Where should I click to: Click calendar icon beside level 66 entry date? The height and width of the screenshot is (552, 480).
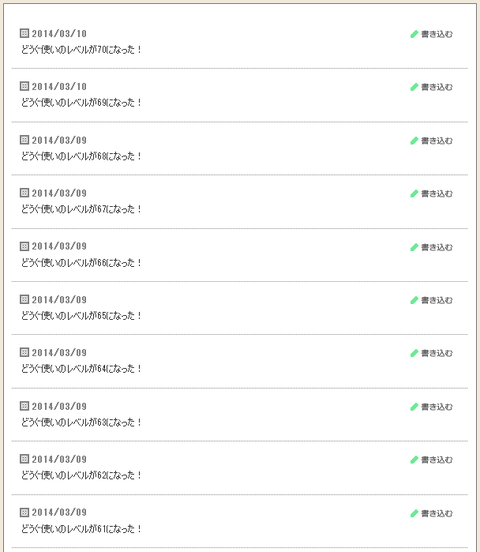(x=24, y=246)
